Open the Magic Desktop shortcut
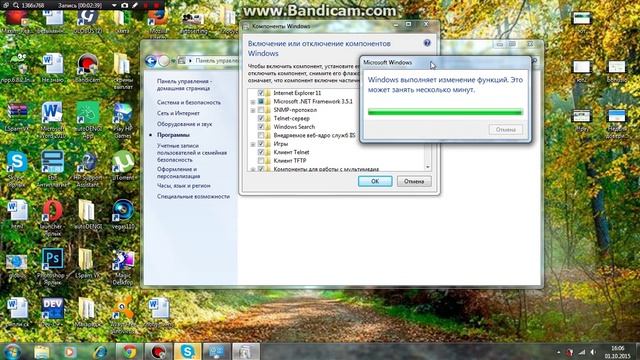 123,266
